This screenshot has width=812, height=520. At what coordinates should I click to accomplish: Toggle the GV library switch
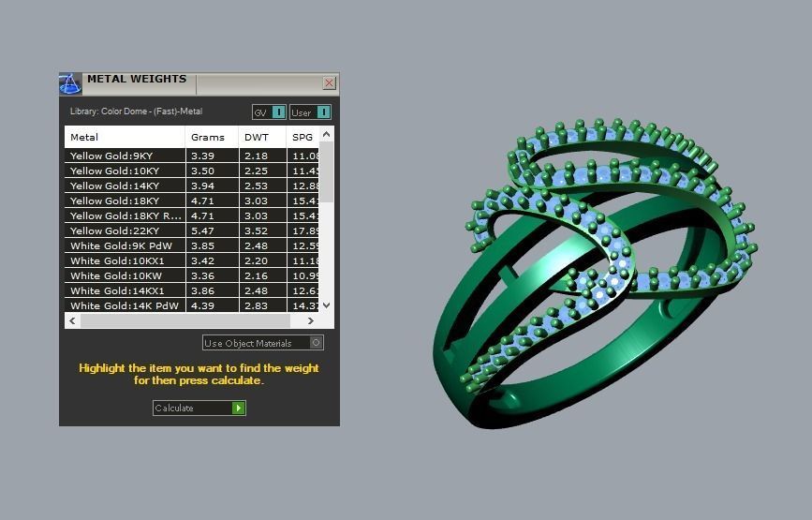(x=269, y=111)
